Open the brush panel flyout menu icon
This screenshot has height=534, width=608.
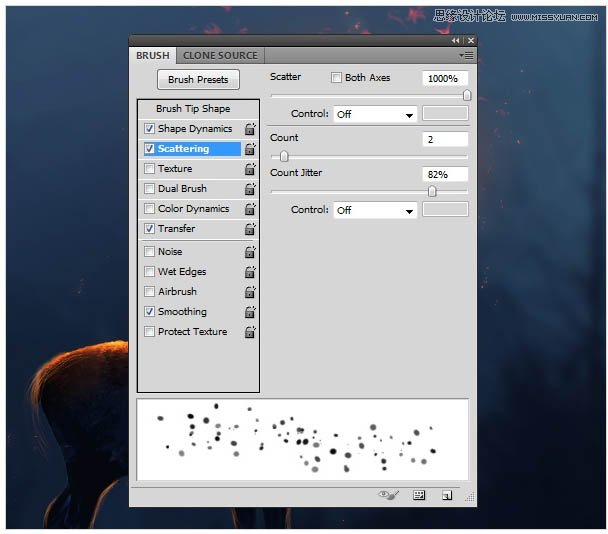[466, 56]
